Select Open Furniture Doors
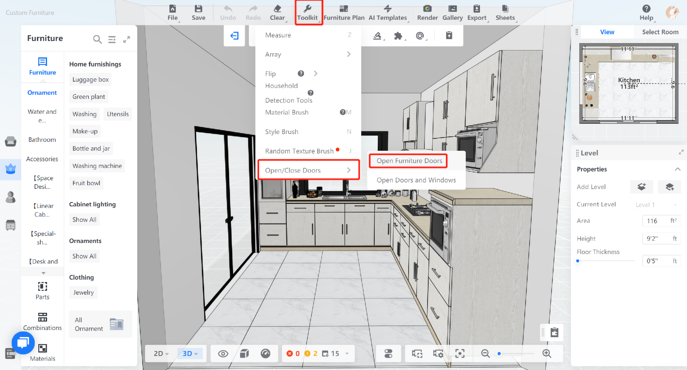The image size is (687, 370). pos(409,161)
